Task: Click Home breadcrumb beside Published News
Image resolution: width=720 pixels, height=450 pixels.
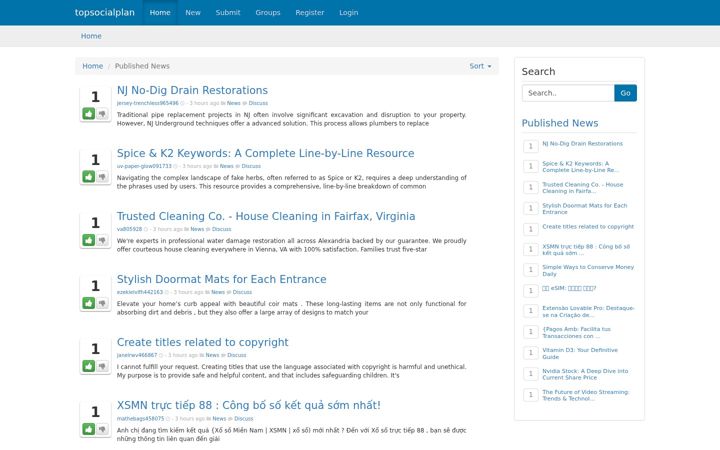Action: [92, 66]
